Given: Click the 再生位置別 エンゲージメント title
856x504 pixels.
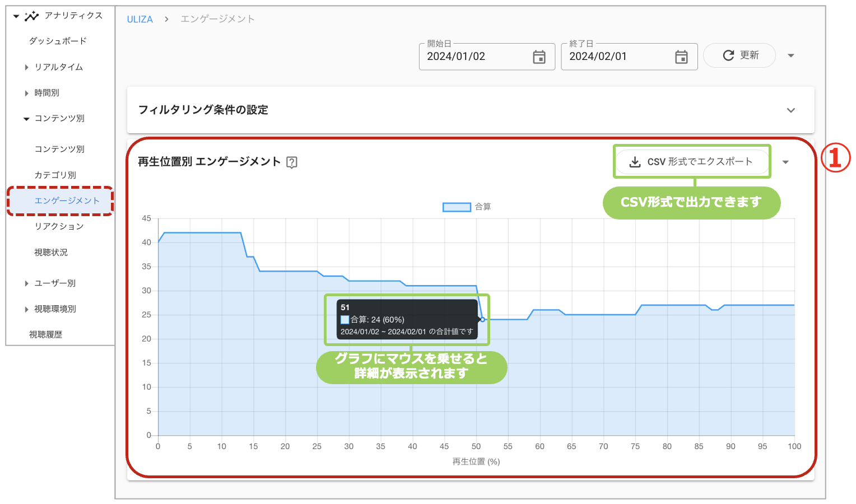Looking at the screenshot, I should click(209, 162).
